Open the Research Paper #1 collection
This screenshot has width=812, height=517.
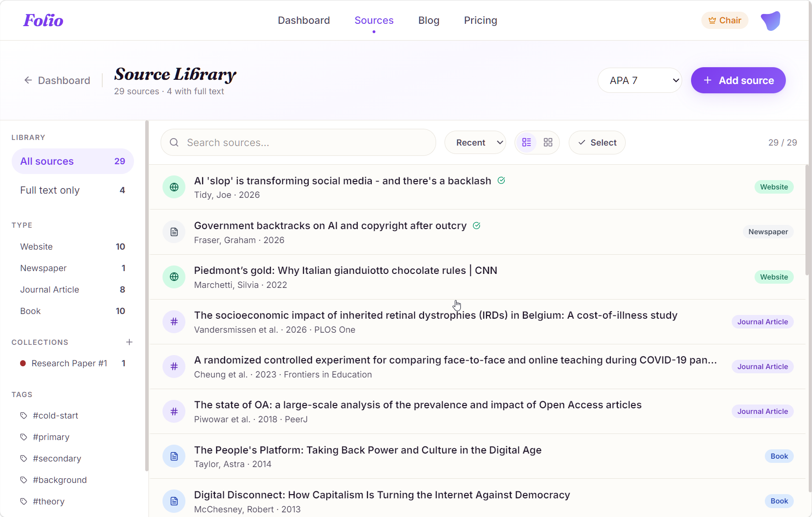pos(73,363)
